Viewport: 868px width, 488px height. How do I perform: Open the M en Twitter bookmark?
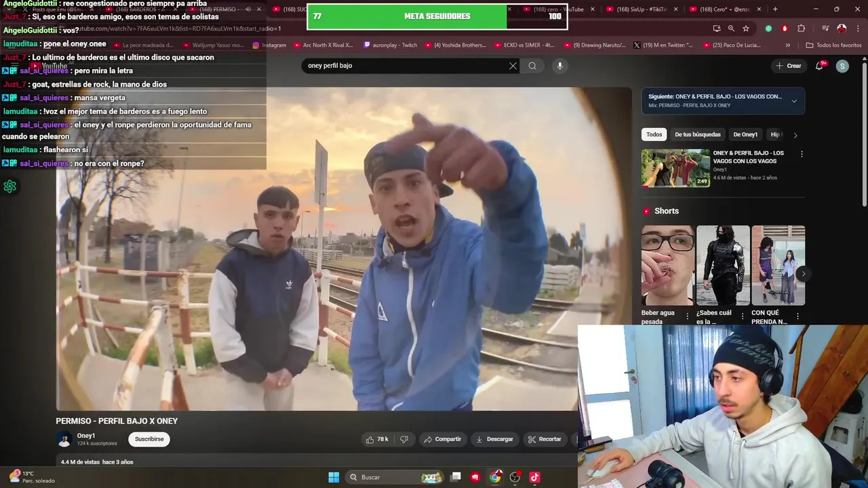(663, 45)
